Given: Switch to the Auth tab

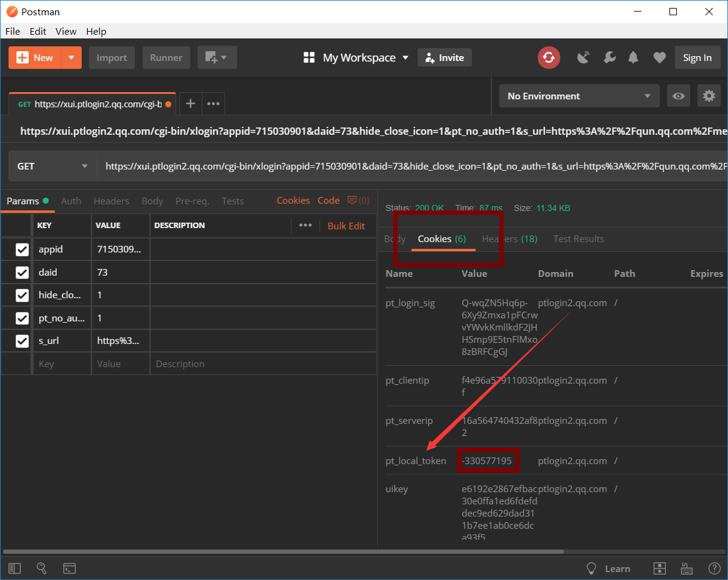Looking at the screenshot, I should click(x=71, y=201).
